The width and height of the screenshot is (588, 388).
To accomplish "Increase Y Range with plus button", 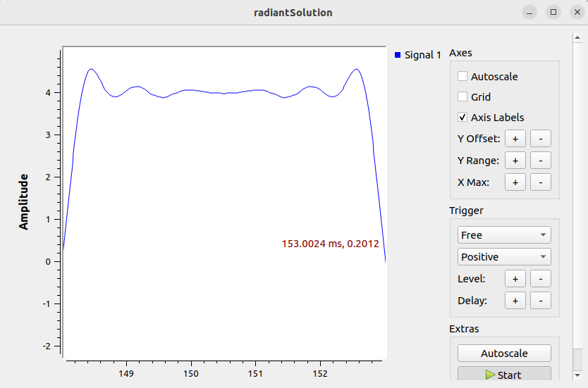I will click(515, 161).
